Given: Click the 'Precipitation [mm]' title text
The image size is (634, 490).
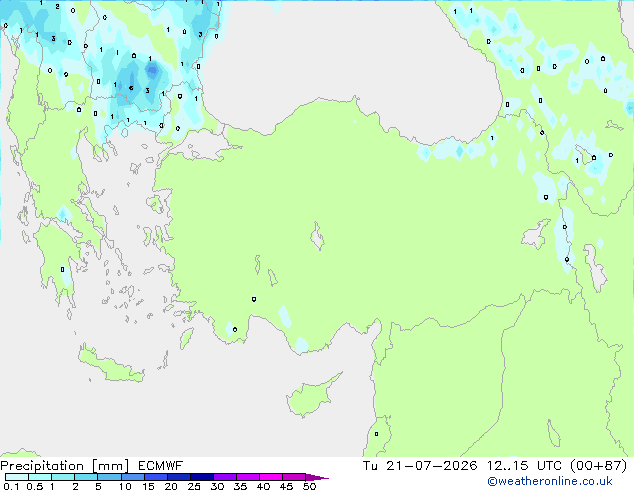Looking at the screenshot, I should click(65, 466).
